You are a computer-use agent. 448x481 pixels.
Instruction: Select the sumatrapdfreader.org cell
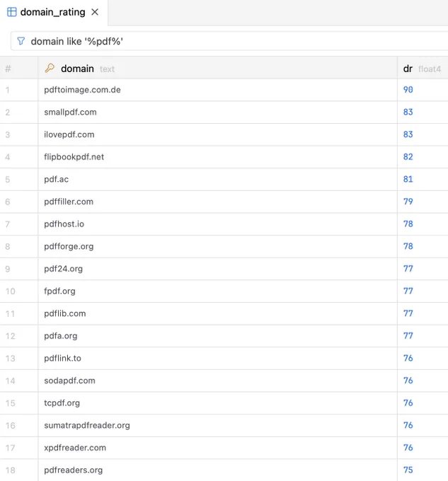pyautogui.click(x=217, y=426)
